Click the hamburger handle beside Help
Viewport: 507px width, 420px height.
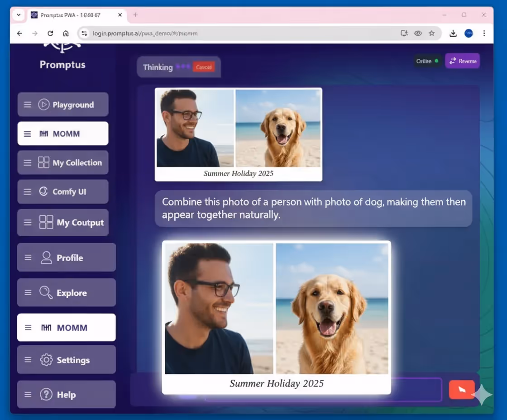pos(28,395)
